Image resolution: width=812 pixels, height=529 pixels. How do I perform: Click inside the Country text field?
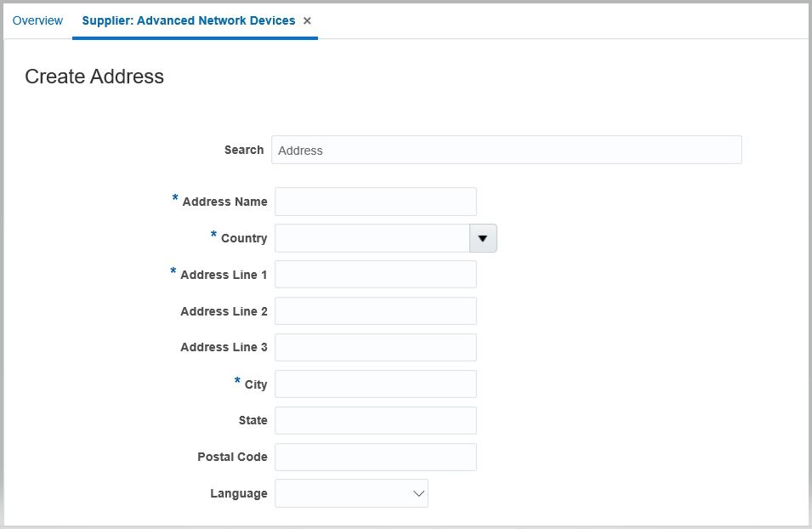pyautogui.click(x=372, y=239)
